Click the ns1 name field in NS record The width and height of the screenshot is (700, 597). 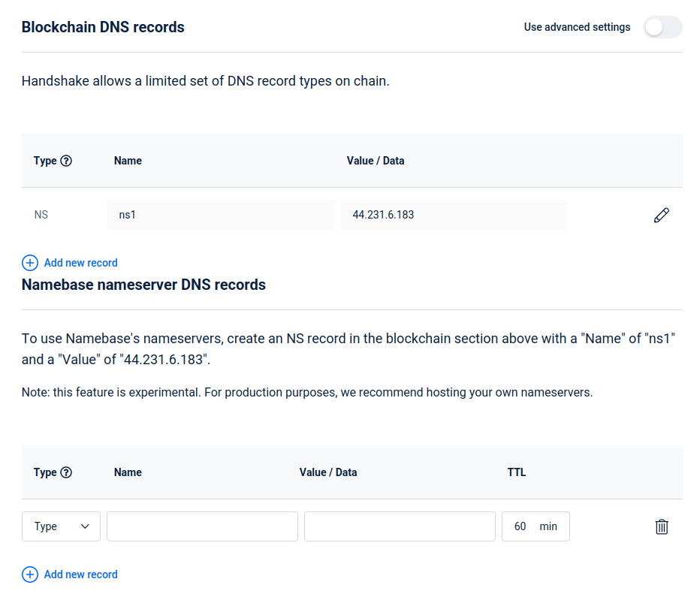220,215
